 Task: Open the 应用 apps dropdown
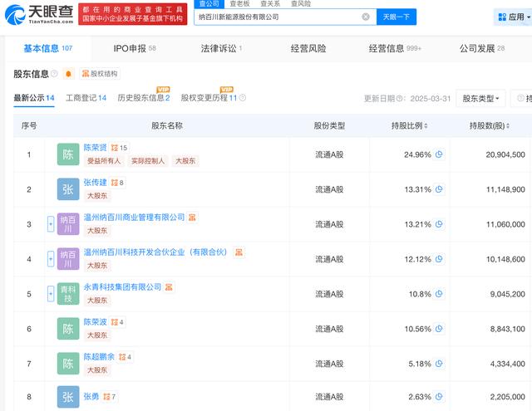coord(513,17)
